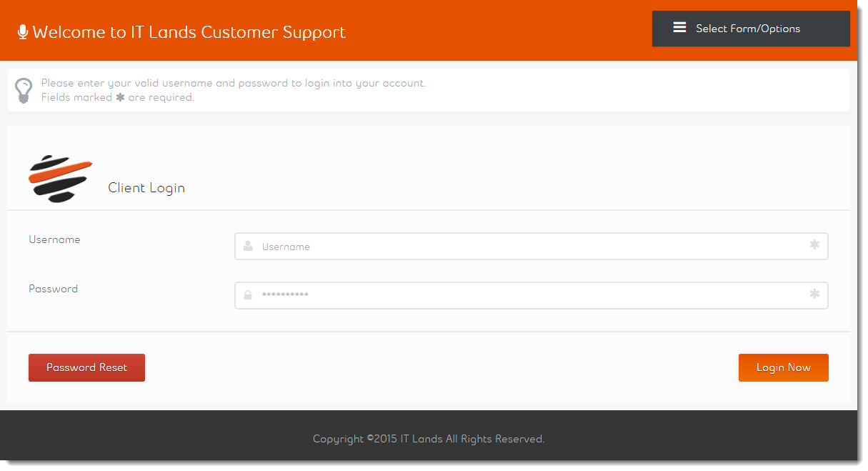868x471 pixels.
Task: Click the Password Reset button
Action: point(86,367)
